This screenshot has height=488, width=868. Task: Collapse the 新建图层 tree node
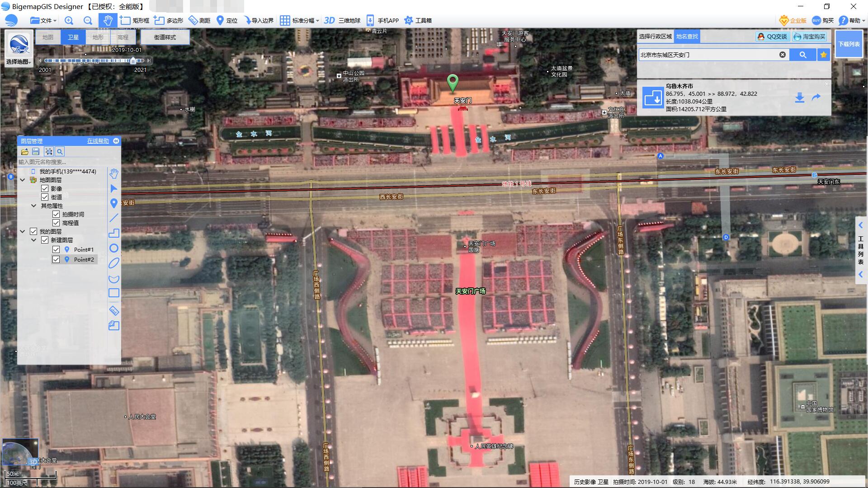coord(34,240)
